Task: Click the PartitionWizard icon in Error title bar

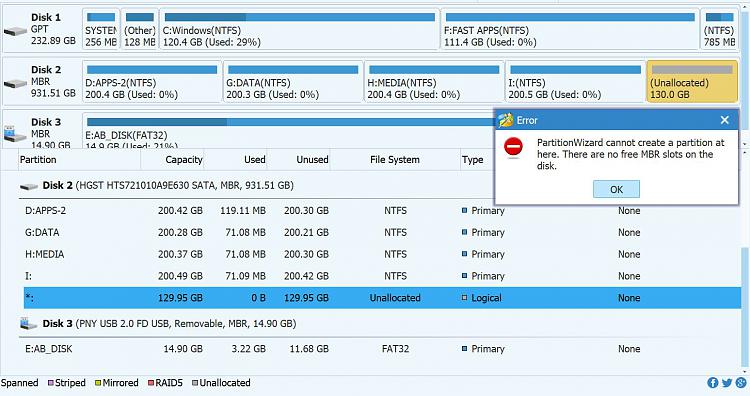Action: pos(506,120)
